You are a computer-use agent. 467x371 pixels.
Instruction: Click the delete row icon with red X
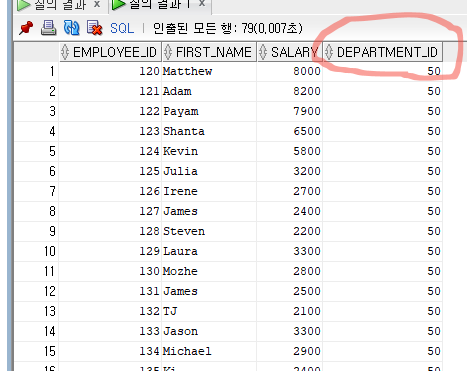pyautogui.click(x=94, y=28)
